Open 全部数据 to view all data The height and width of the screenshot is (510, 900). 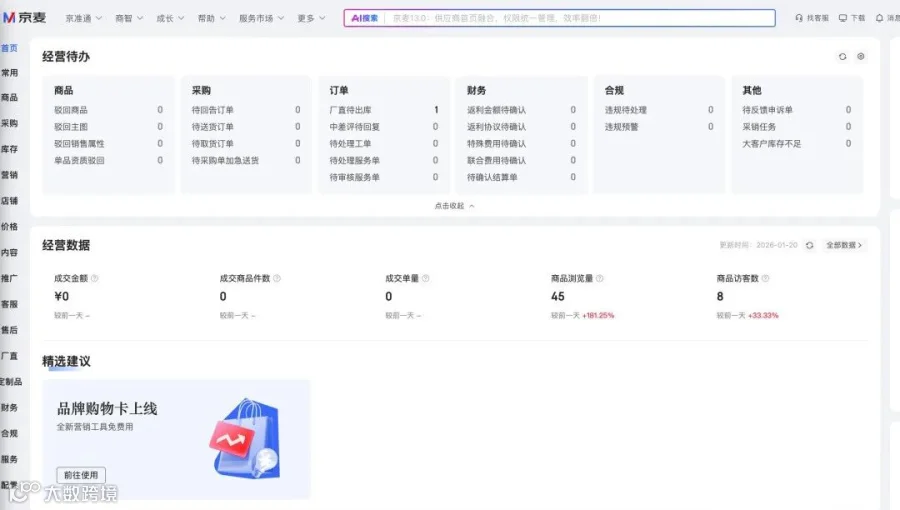coord(844,245)
